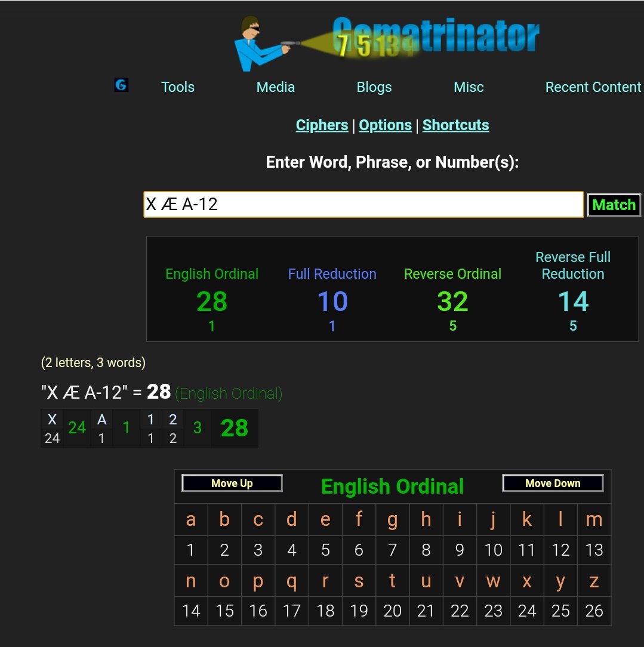The image size is (644, 647).
Task: Open the Recent Content menu
Action: click(593, 87)
